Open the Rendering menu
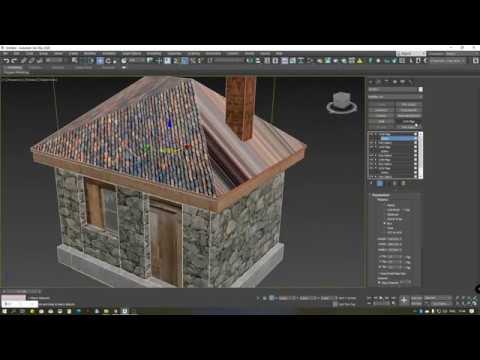480x360 pixels. [x=154, y=54]
